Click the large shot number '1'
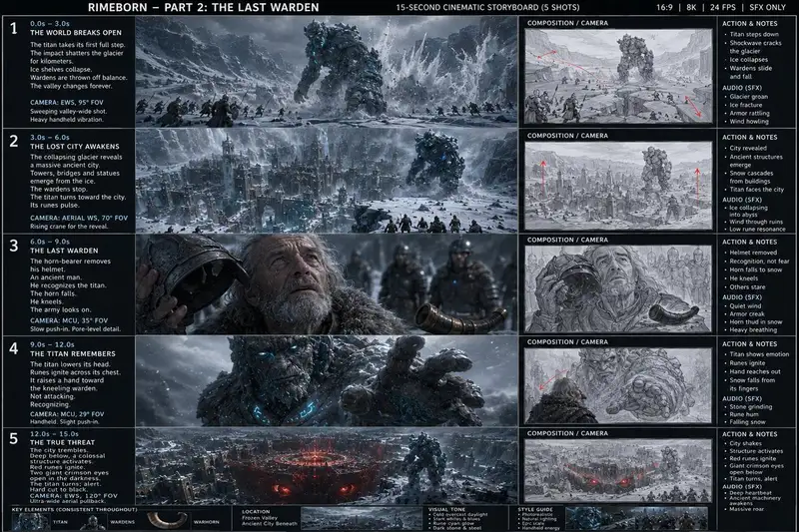Viewport: 799px width, 532px height. [14, 29]
